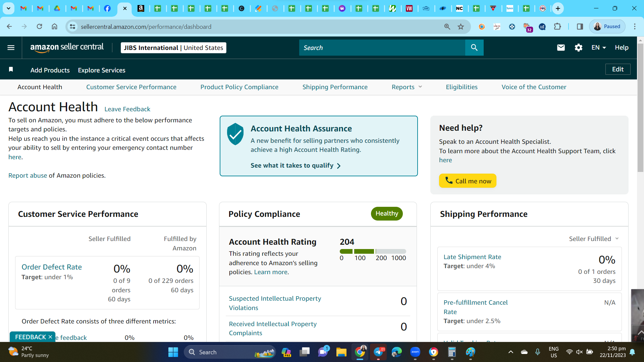644x362 pixels.
Task: Open Voice of the Customer tab
Action: pyautogui.click(x=534, y=87)
